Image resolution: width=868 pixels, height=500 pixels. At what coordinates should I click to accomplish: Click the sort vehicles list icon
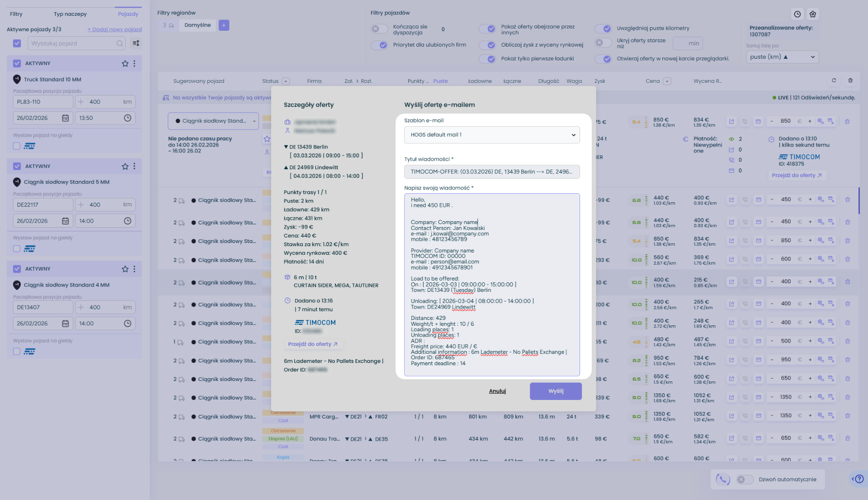click(136, 43)
